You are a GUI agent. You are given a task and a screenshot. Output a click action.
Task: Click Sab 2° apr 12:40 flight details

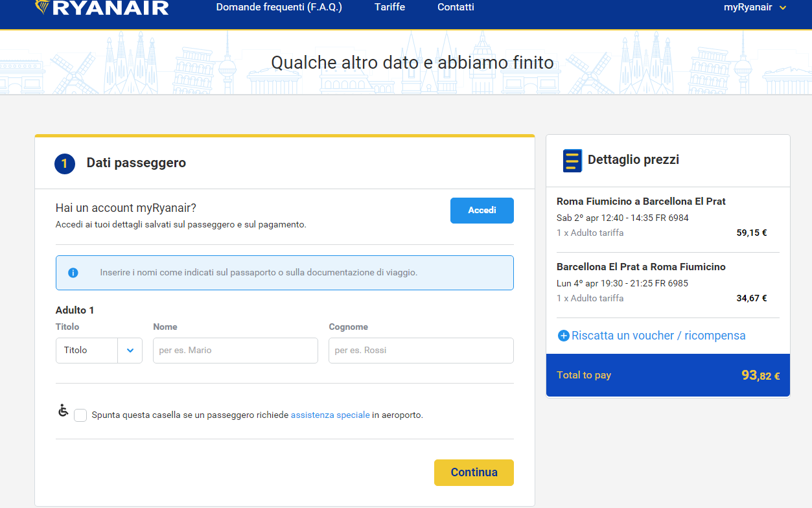coord(623,218)
